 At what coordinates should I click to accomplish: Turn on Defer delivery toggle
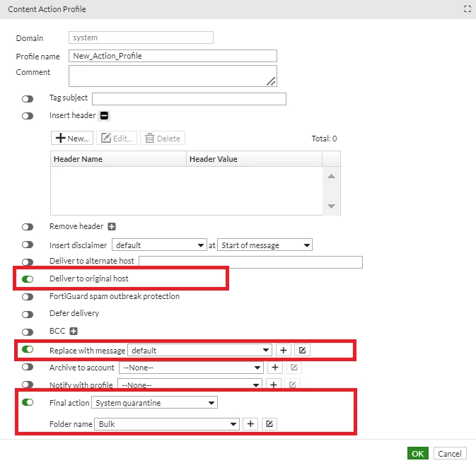coord(28,315)
